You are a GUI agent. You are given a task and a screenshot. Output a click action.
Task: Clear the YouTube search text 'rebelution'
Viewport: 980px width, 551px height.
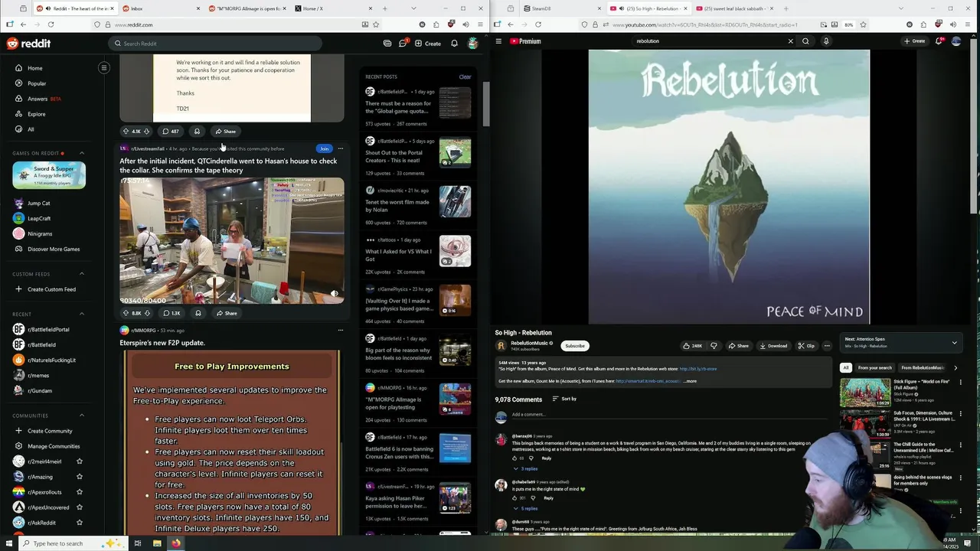coord(790,41)
